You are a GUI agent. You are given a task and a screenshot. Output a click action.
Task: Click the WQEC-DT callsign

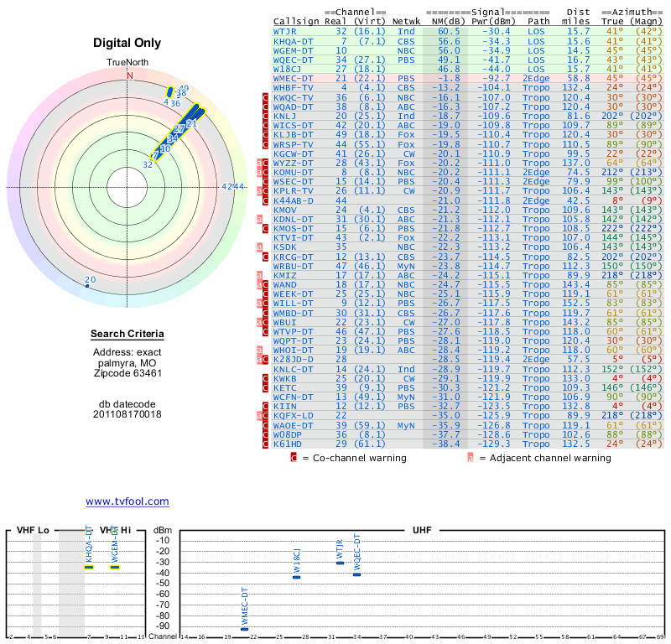point(293,60)
